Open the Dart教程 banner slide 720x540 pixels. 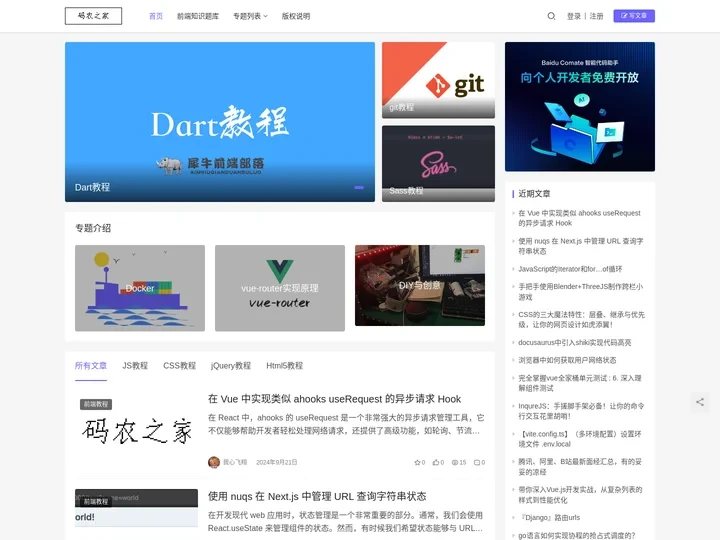[219, 122]
